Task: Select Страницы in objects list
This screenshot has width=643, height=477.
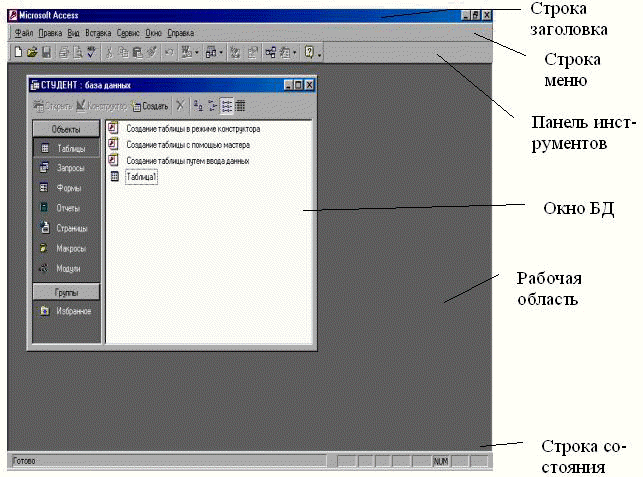Action: (x=66, y=228)
